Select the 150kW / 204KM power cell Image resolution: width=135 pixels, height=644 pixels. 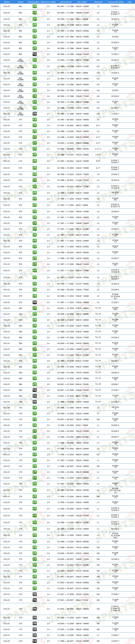click(x=82, y=367)
